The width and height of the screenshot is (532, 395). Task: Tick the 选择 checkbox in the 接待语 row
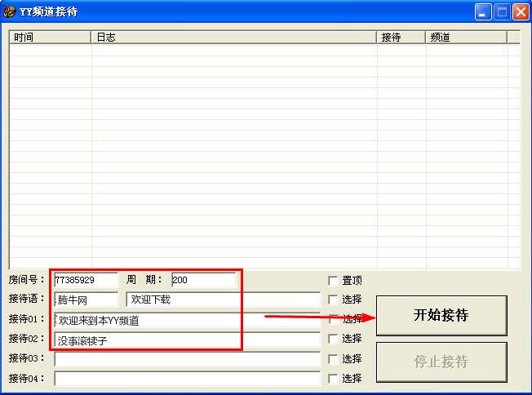pyautogui.click(x=333, y=300)
